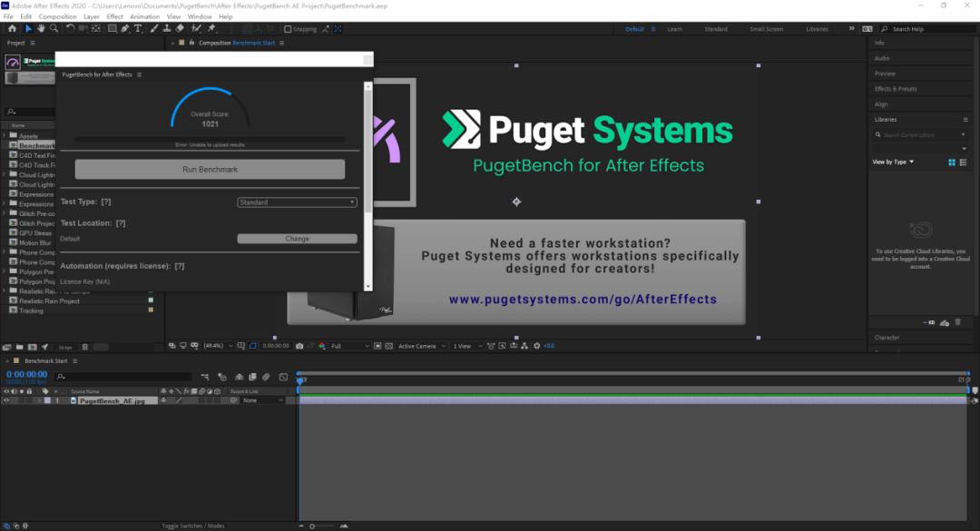Click the Run Benchmark button
Viewport: 980px width, 531px height.
210,170
